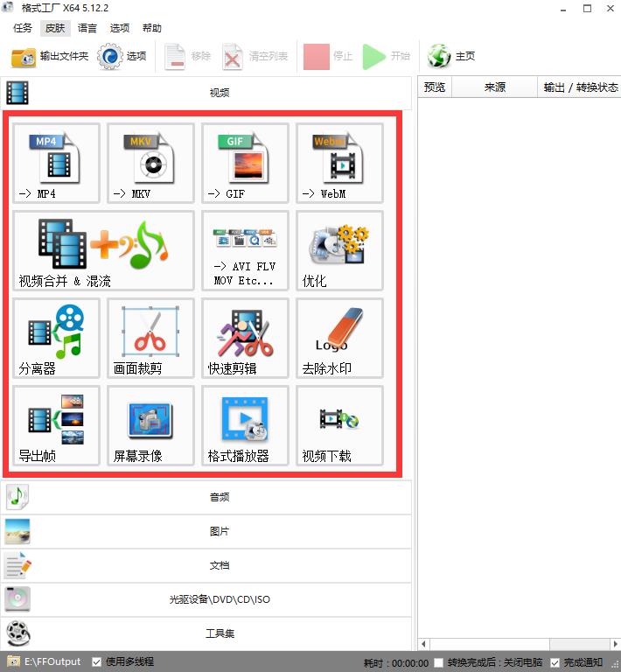This screenshot has width=621, height=672.
Task: Open the 语言 menu
Action: tap(87, 28)
